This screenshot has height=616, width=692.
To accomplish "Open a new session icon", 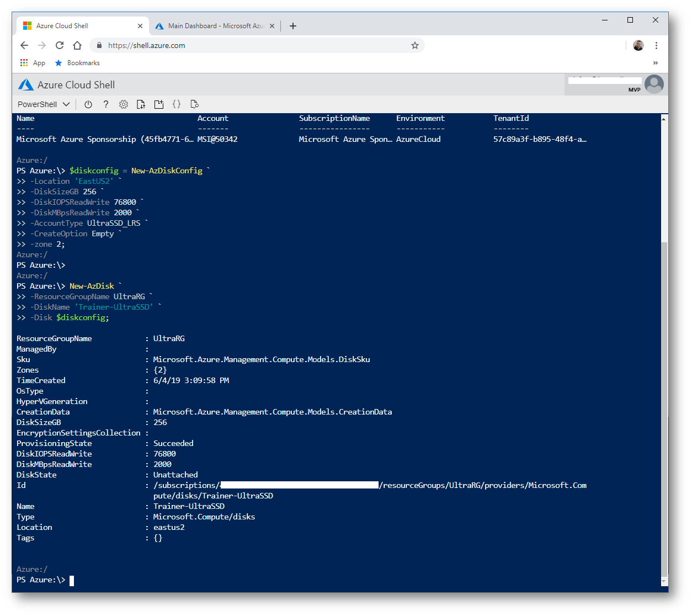I will pos(159,104).
